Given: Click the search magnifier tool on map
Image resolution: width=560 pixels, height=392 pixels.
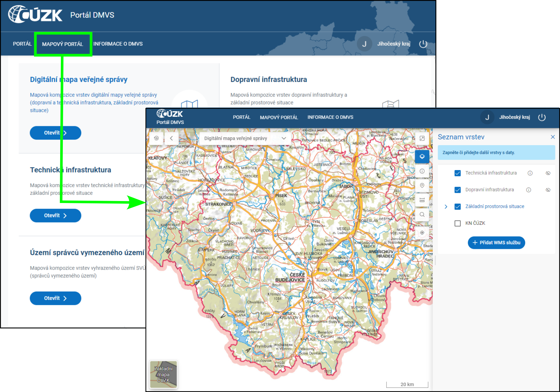Looking at the screenshot, I should tap(422, 215).
